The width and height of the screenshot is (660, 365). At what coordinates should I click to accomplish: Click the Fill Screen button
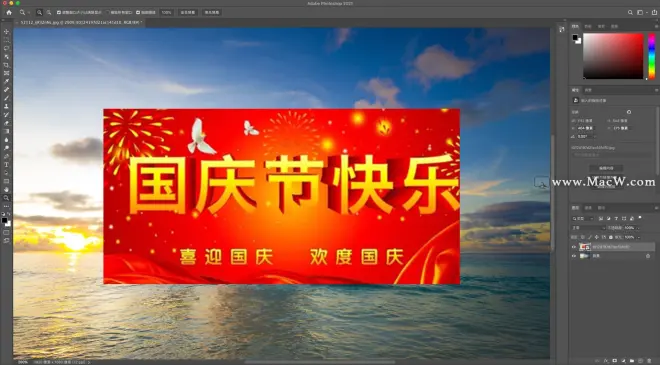pyautogui.click(x=212, y=13)
